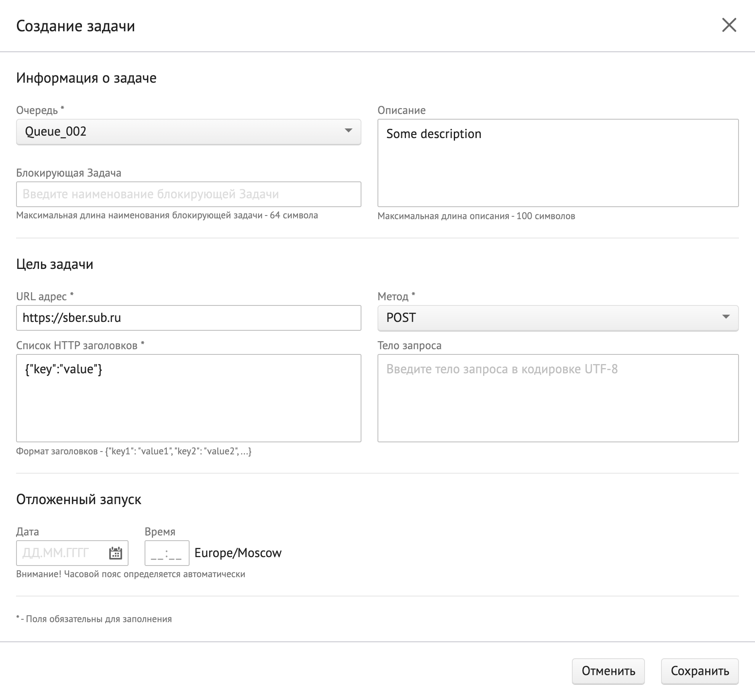Open the Метод dropdown showing POST

[557, 318]
